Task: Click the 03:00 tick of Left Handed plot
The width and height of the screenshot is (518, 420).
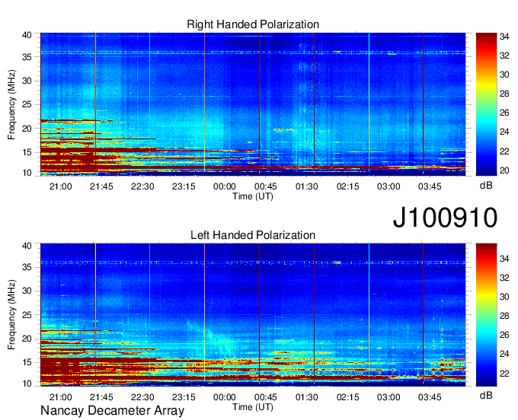Action: (388, 397)
